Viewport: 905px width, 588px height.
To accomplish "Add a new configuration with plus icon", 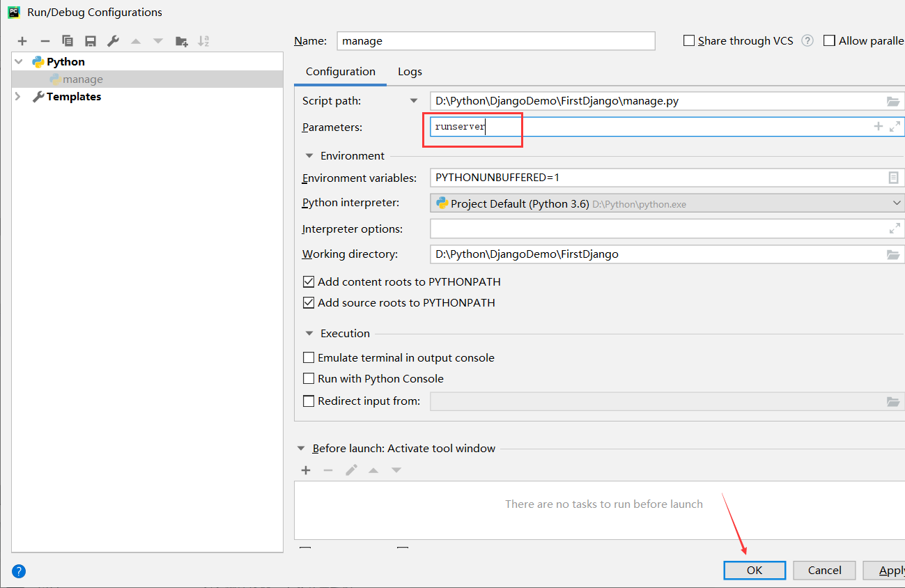I will 22,41.
